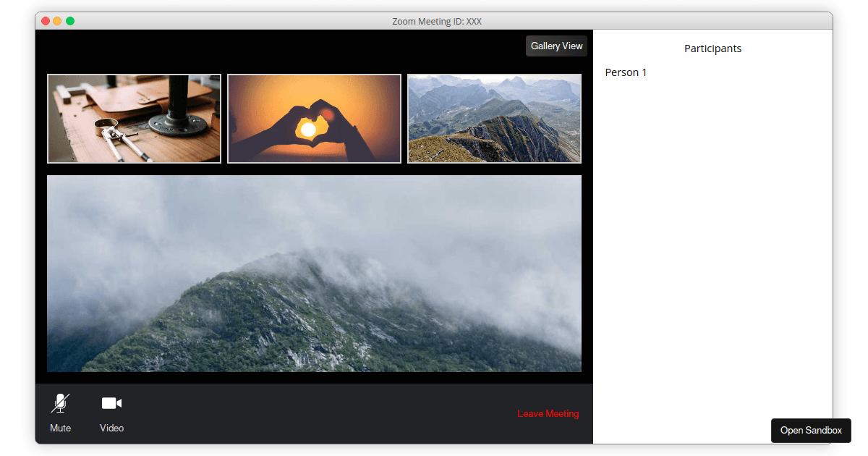Click the video camera icon
This screenshot has height=456, width=868.
tap(111, 403)
